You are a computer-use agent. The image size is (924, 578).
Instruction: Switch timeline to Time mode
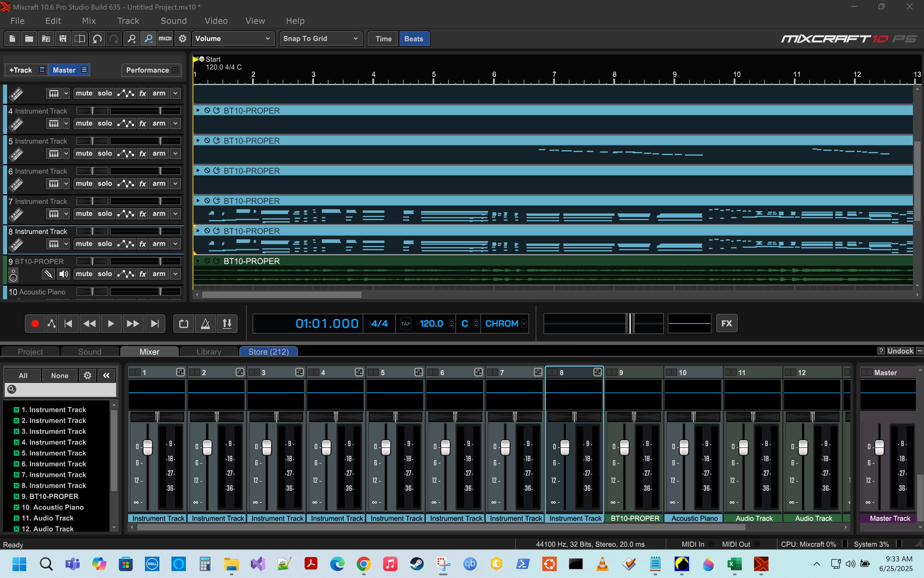click(x=383, y=39)
